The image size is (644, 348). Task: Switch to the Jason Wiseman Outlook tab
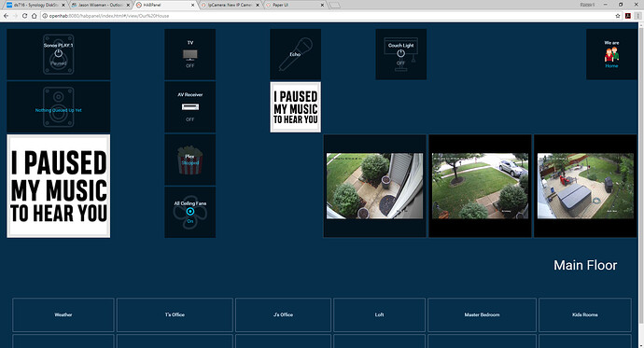click(x=100, y=5)
